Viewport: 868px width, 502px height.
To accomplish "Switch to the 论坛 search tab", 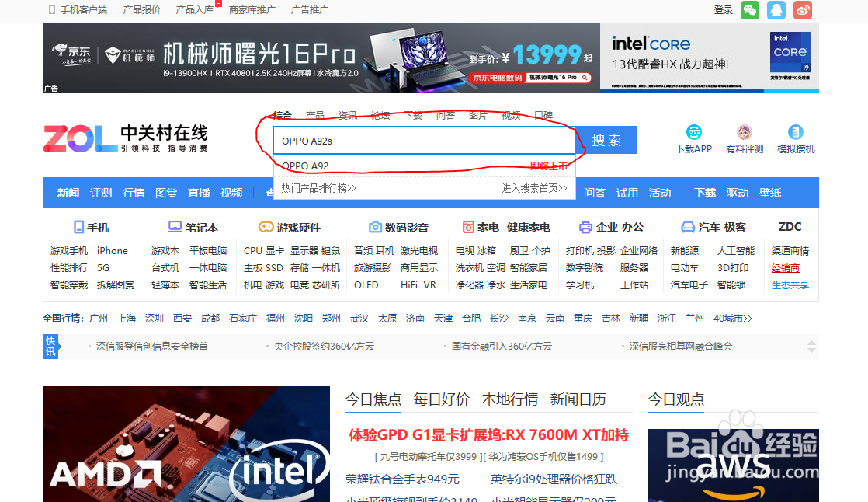I will coord(380,115).
